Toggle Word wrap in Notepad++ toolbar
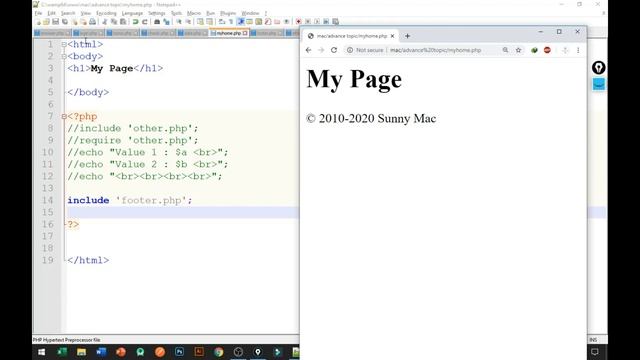640x360 pixels. pos(222,22)
